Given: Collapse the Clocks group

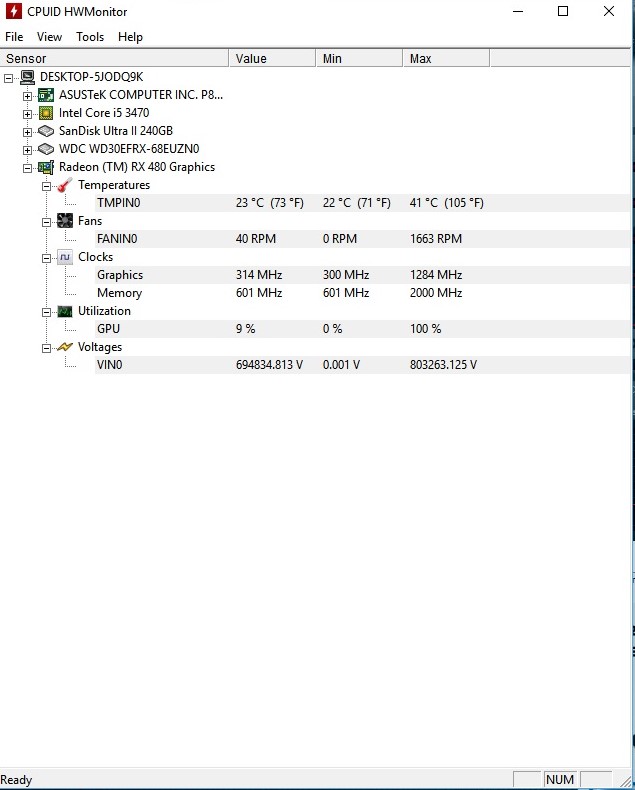Looking at the screenshot, I should click(x=46, y=258).
